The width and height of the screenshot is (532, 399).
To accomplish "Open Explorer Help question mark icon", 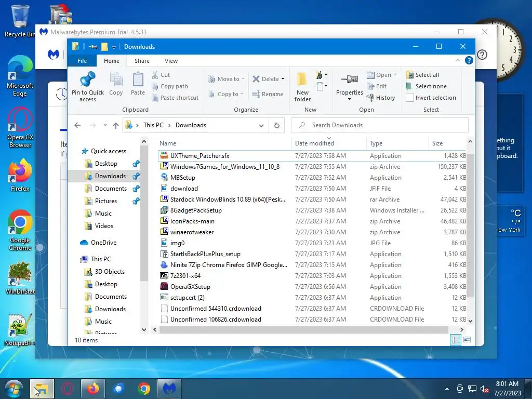I will point(469,60).
